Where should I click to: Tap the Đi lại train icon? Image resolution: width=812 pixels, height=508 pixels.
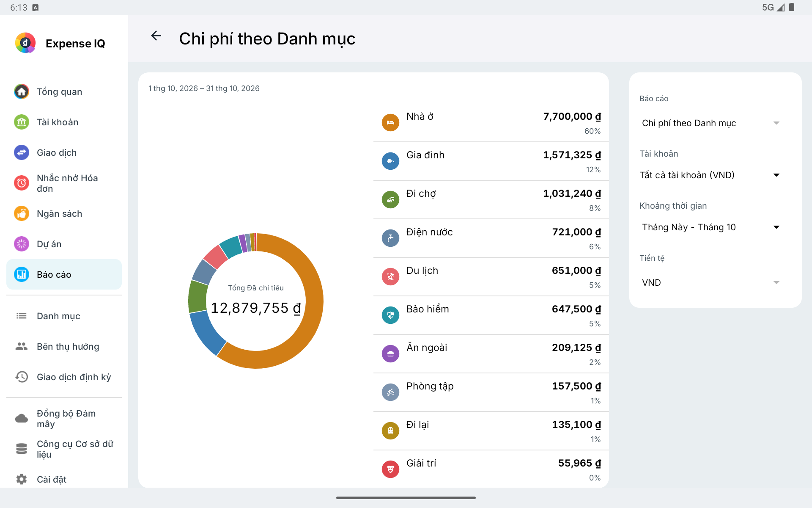pyautogui.click(x=390, y=431)
